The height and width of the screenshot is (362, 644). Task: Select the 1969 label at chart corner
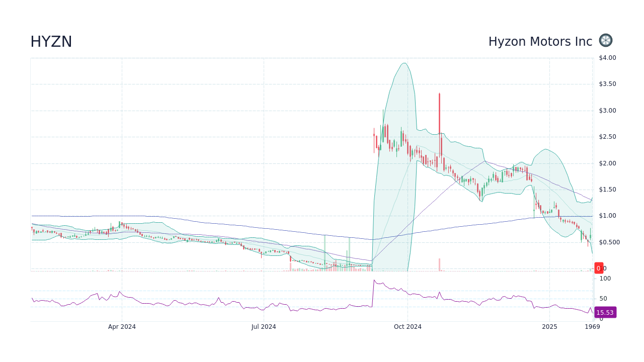point(592,327)
